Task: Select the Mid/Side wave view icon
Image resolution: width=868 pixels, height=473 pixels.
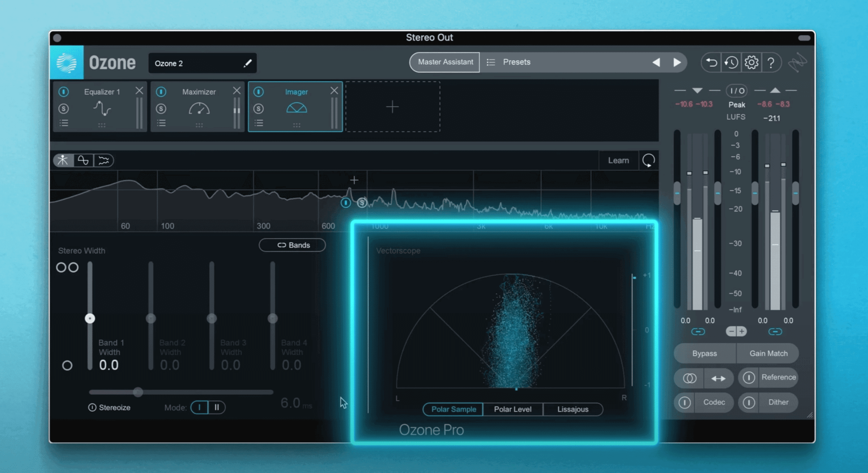Action: click(83, 160)
